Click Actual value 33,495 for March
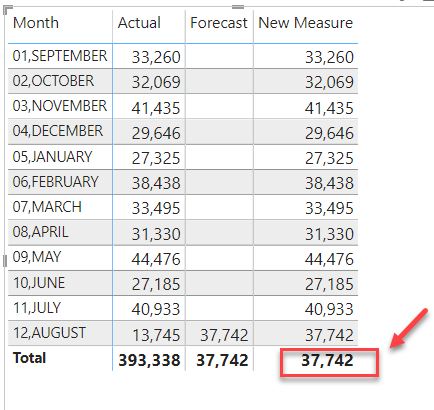The height and width of the screenshot is (410, 434). point(156,208)
